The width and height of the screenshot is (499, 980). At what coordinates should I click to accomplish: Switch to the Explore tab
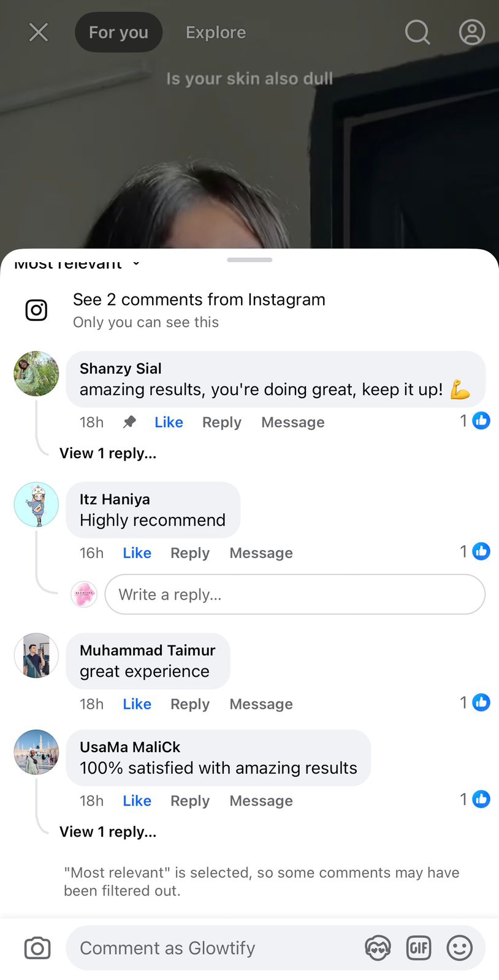point(216,32)
